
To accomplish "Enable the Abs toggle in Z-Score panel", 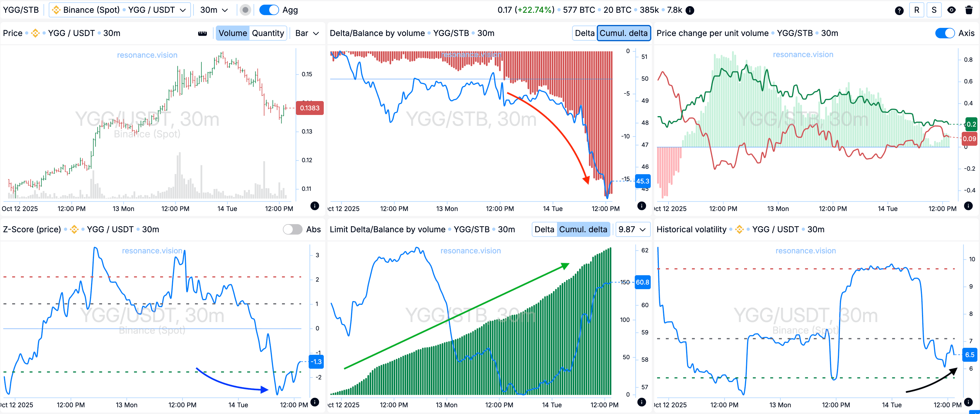I will pos(292,229).
